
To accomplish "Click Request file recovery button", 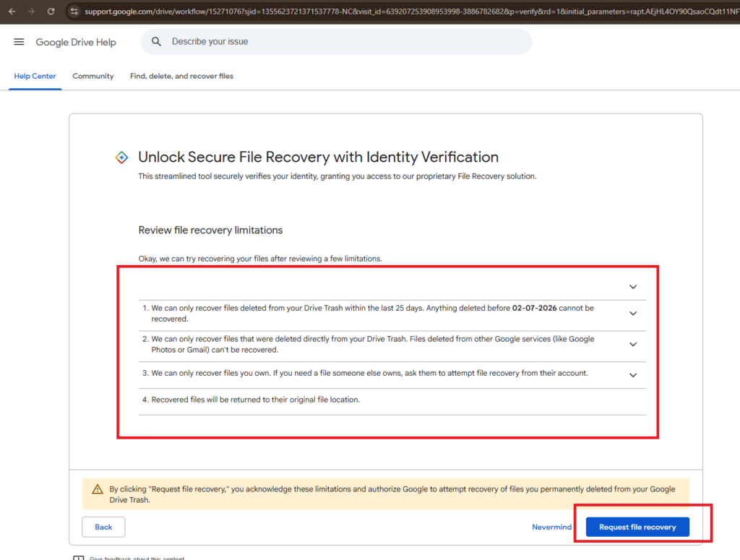I will [637, 527].
